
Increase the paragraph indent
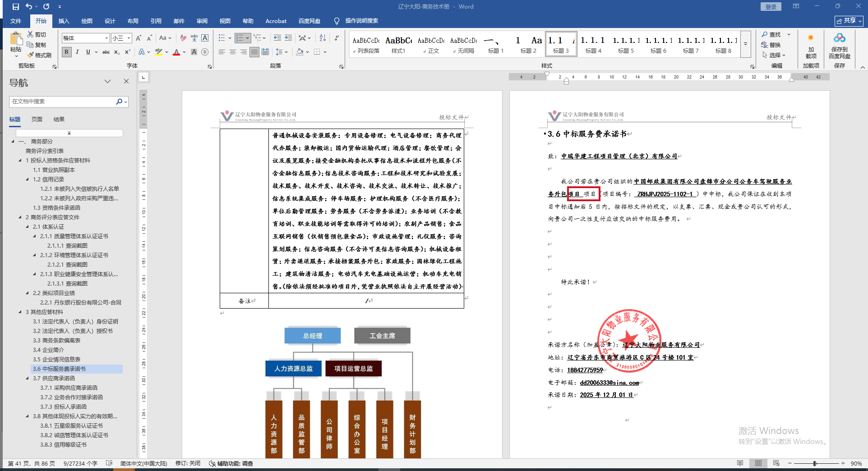pos(288,38)
